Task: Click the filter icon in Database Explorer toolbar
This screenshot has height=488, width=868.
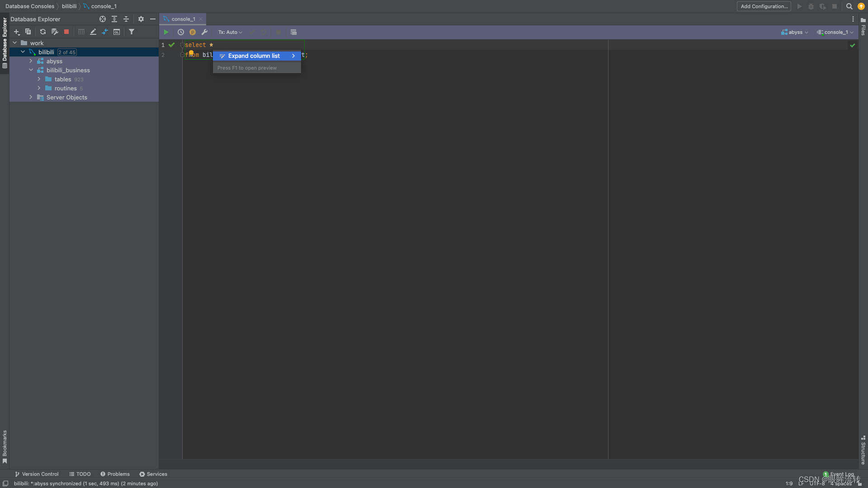Action: click(x=131, y=32)
